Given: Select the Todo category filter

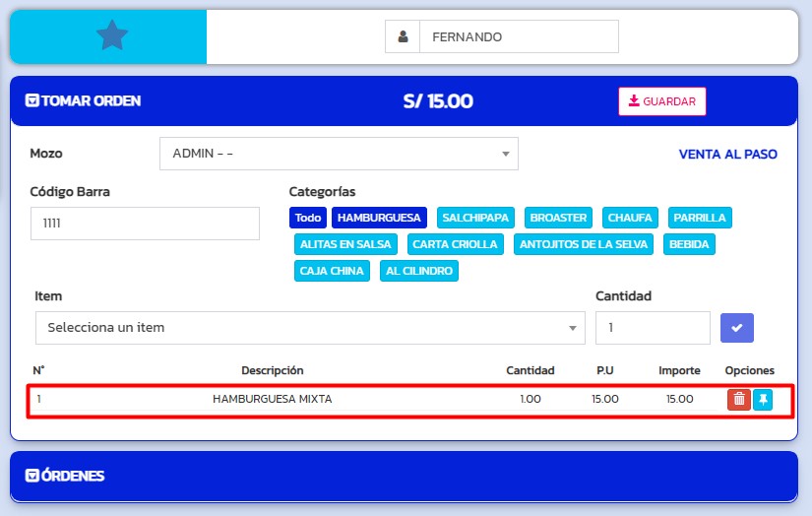Looking at the screenshot, I should [x=308, y=218].
